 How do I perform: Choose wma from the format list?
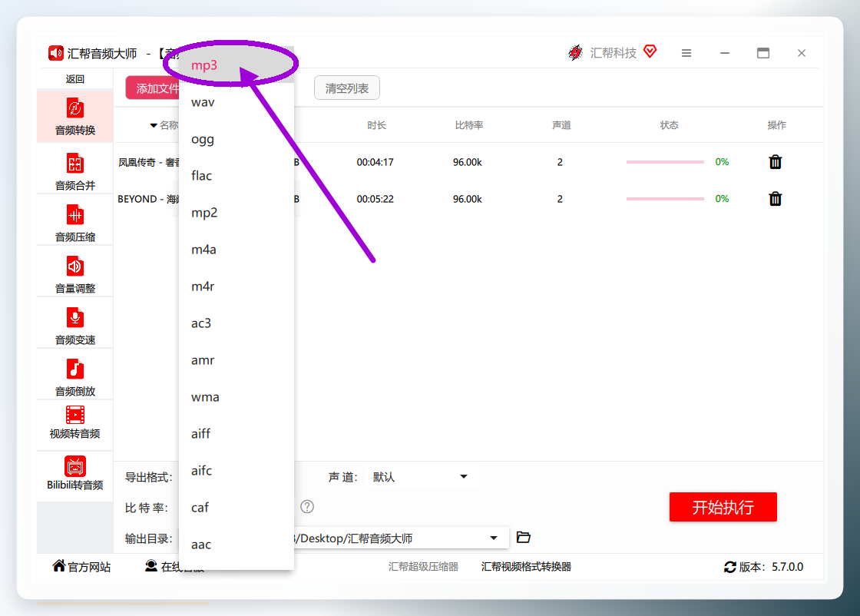click(237, 396)
